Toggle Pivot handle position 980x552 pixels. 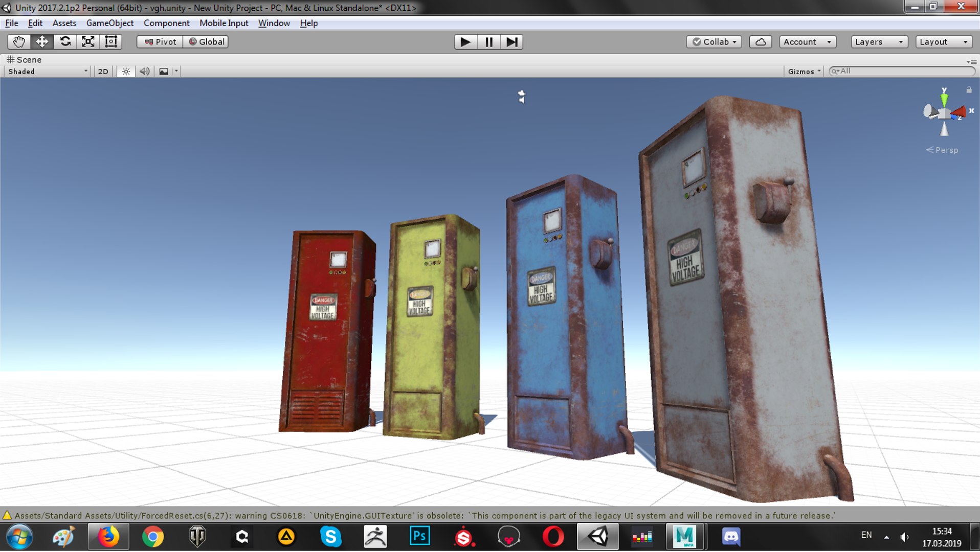pos(160,42)
